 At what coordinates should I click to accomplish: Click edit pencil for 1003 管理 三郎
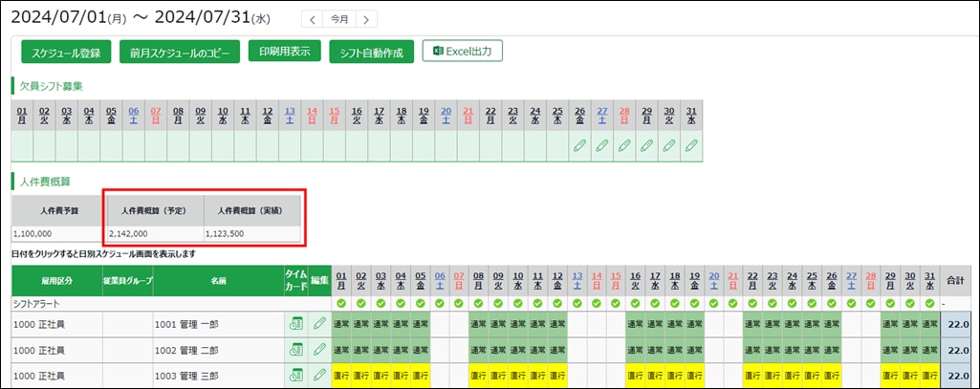click(x=319, y=377)
